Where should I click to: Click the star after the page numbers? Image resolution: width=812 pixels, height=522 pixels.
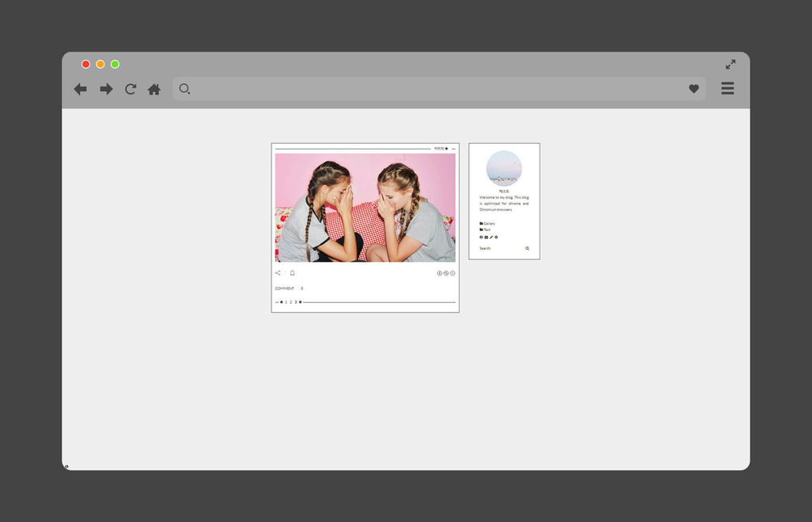click(301, 302)
